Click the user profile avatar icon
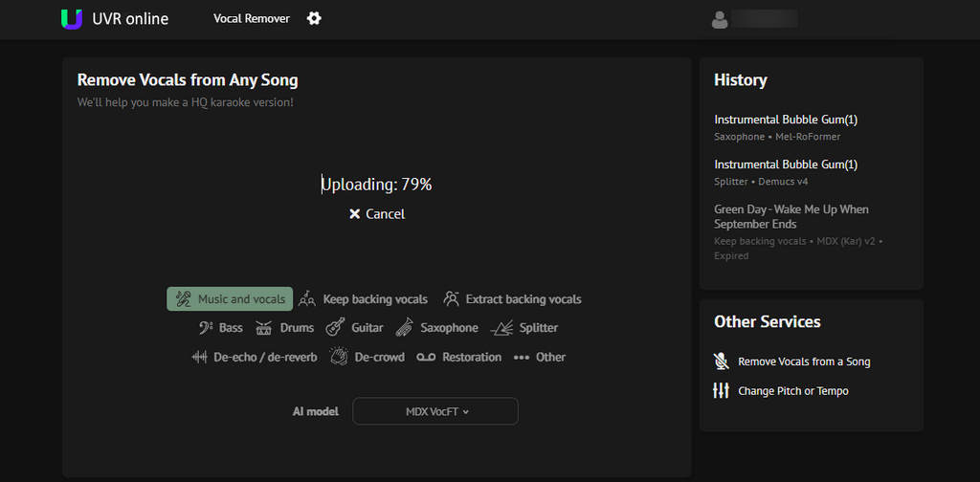Screen dimensions: 980x482 720,19
